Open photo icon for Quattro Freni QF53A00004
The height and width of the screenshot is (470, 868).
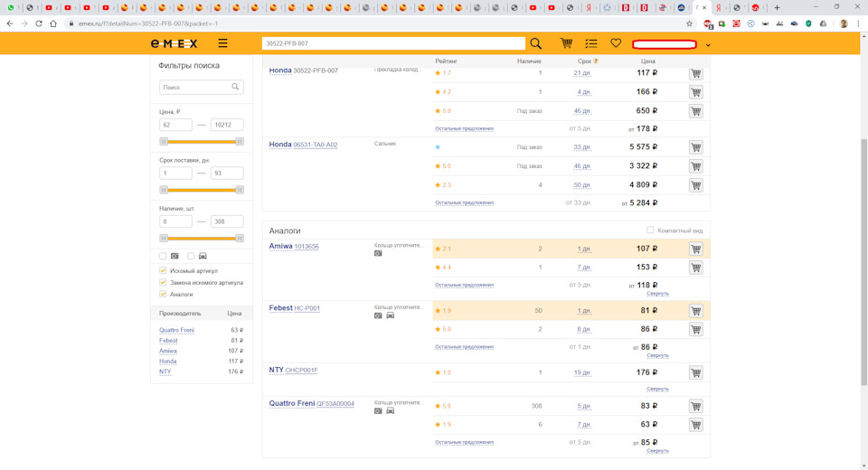point(378,410)
